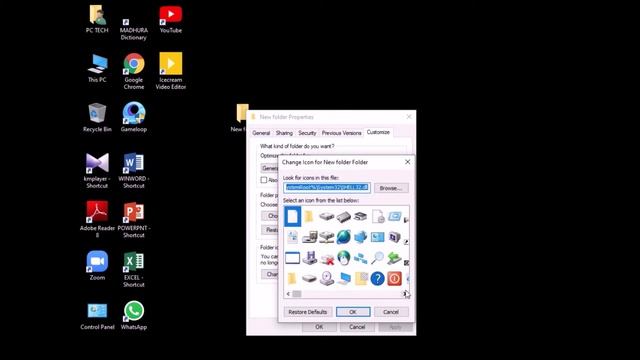The image size is (640, 360).
Task: Click the icon list scroll left arrow
Action: pyautogui.click(x=288, y=294)
